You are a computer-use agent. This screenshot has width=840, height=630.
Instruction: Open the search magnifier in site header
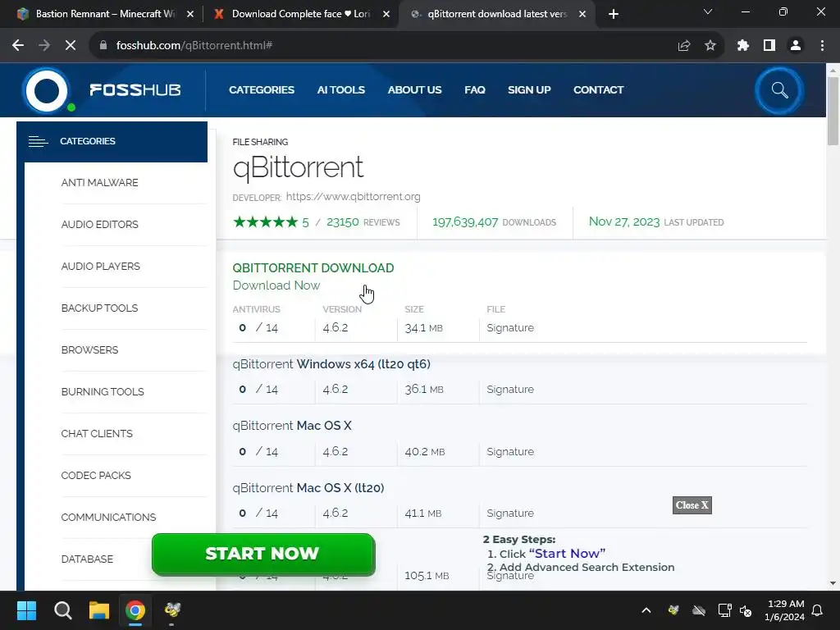click(x=779, y=90)
